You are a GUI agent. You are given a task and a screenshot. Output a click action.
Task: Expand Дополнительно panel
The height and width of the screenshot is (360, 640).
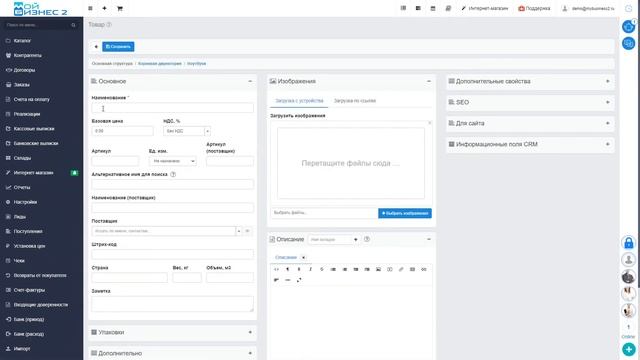(250, 353)
